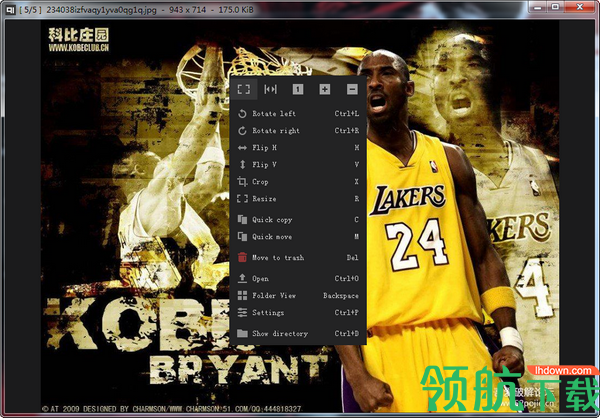Choose Quick move in the menu
The image size is (600, 418).
pyautogui.click(x=298, y=237)
